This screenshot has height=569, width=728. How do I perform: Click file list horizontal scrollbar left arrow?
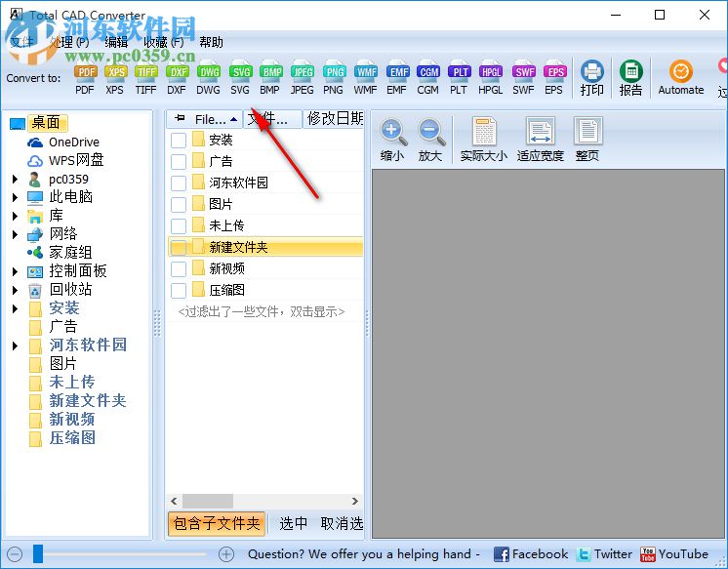(174, 502)
